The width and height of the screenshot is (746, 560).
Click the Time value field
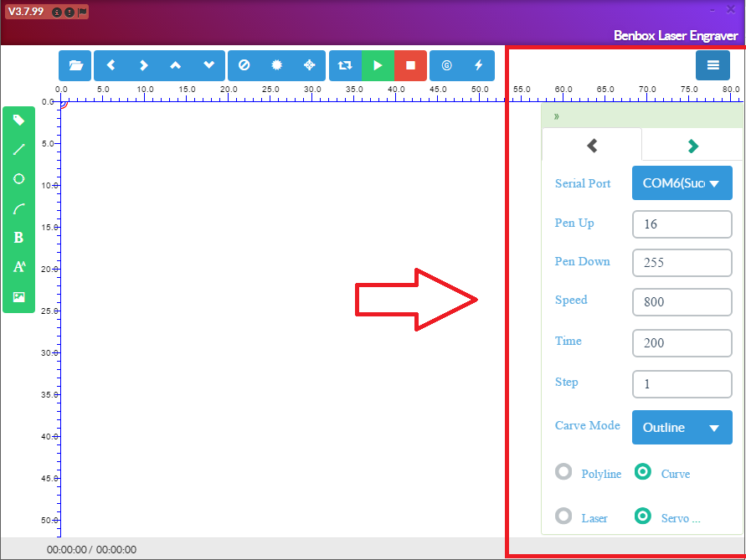pos(682,343)
